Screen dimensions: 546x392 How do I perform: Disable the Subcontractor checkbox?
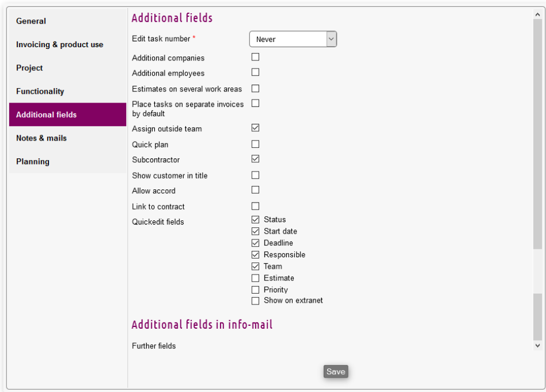255,159
